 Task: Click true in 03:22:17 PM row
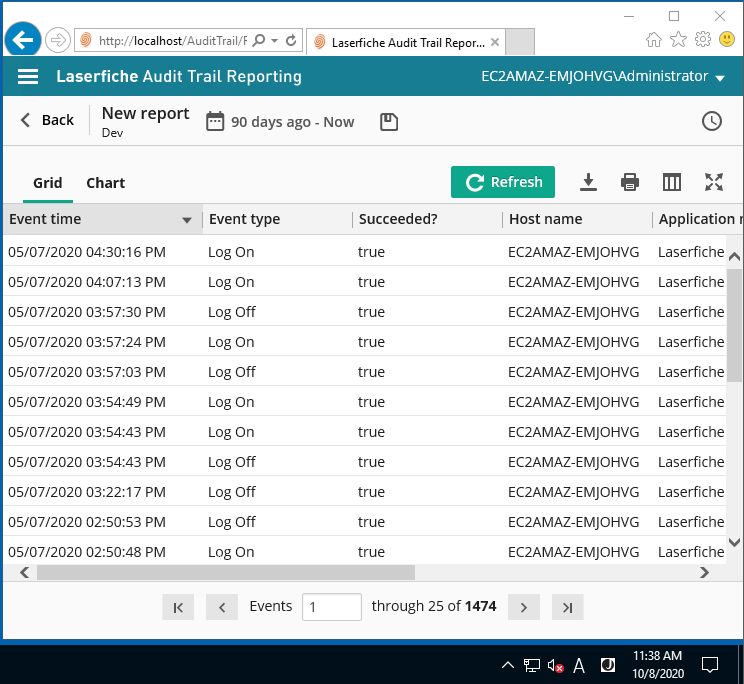[x=371, y=492]
